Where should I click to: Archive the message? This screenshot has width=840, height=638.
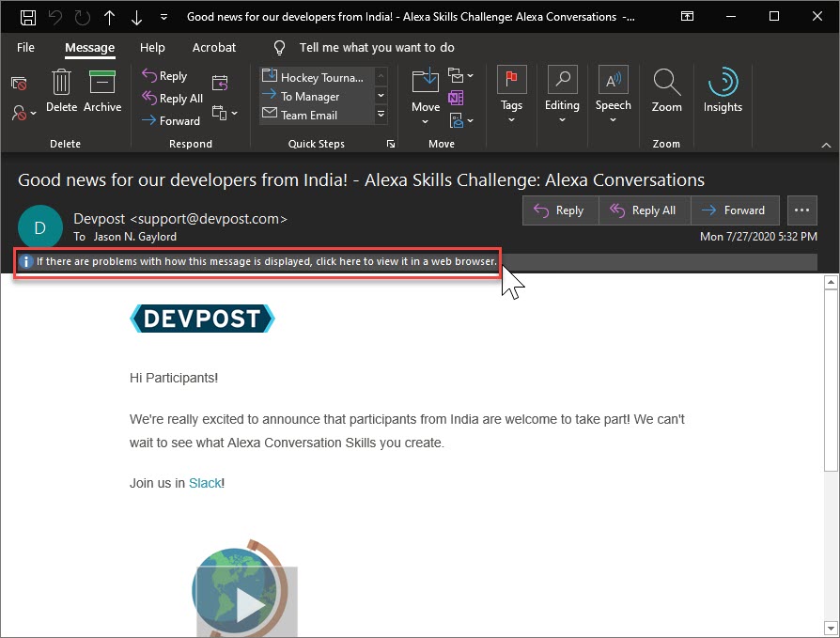(x=102, y=90)
